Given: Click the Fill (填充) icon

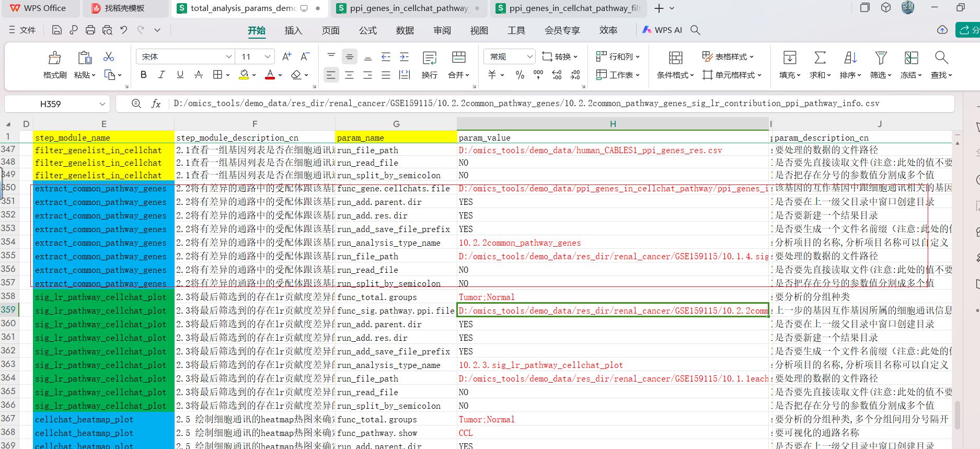Looking at the screenshot, I should (x=790, y=57).
